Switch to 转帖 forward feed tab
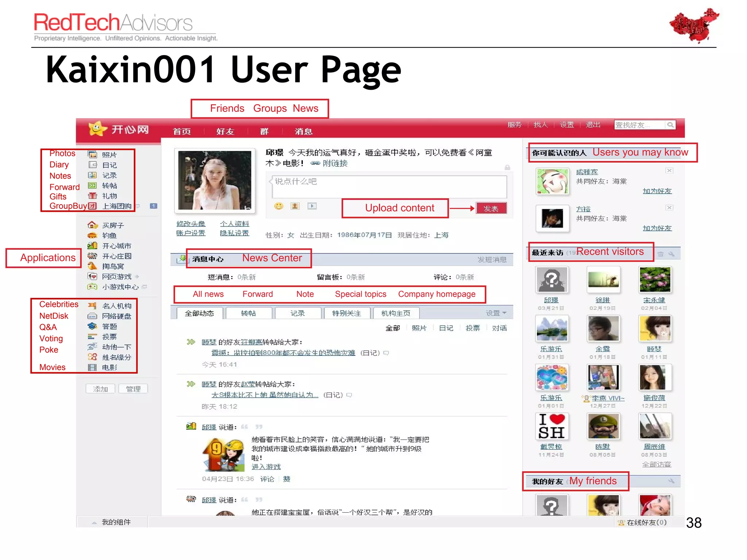This screenshot has width=747, height=560. (249, 313)
